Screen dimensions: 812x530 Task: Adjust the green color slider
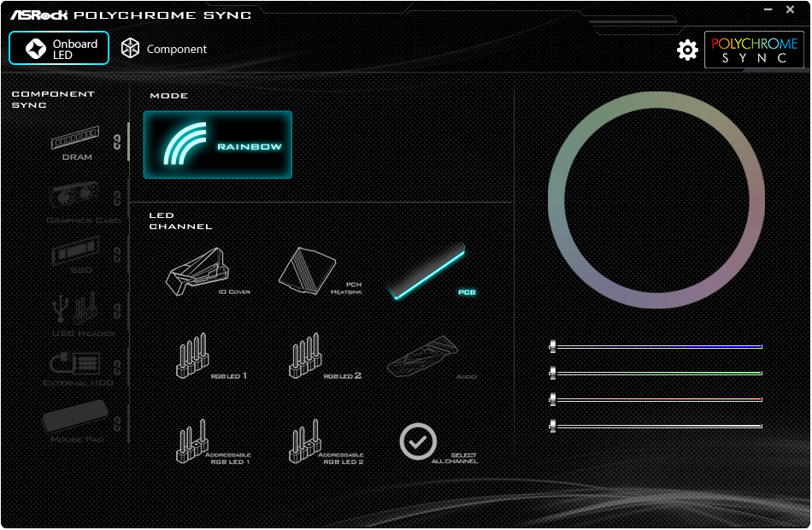656,373
